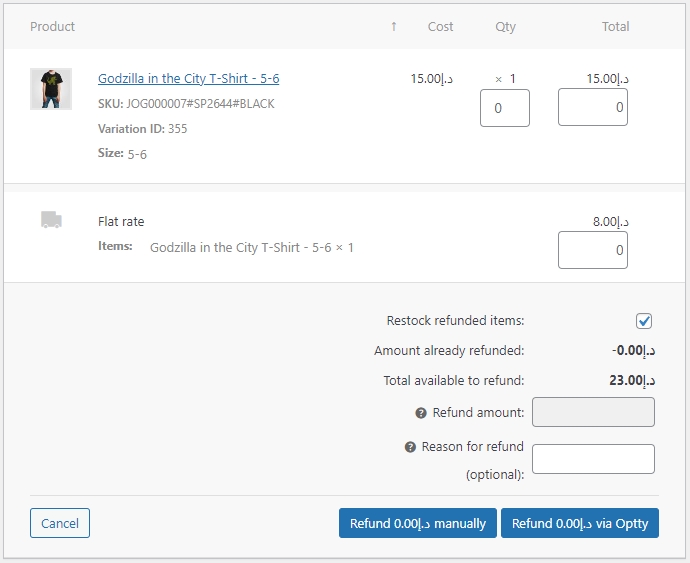Click the Total column header
The image size is (690, 563).
615,27
